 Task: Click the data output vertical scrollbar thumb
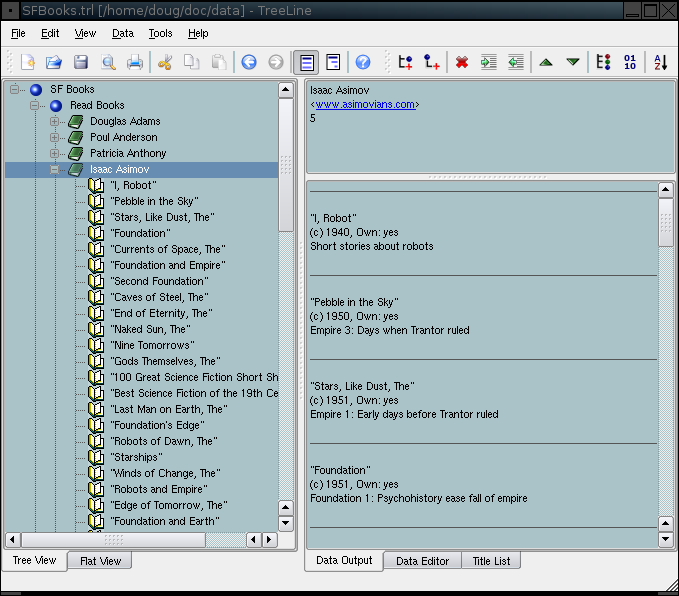click(665, 222)
